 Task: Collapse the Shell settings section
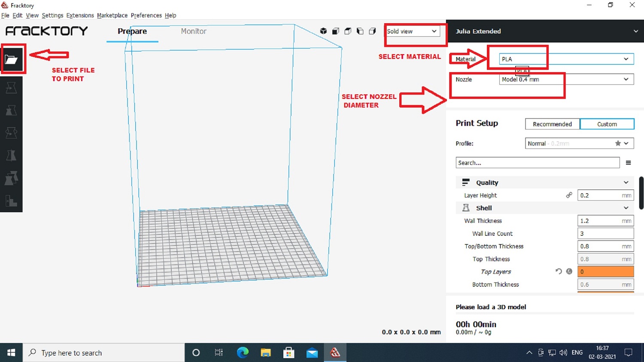point(544,208)
